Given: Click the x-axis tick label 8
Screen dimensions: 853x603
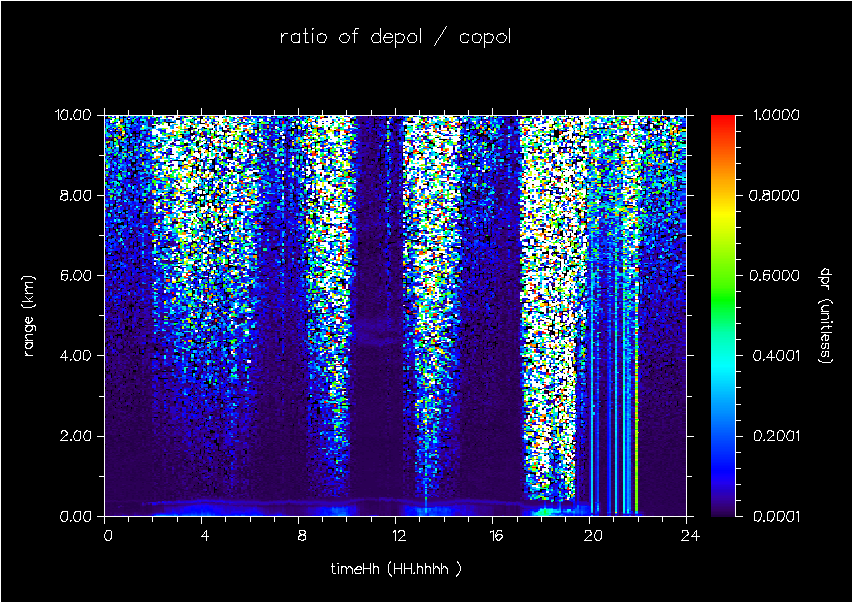Looking at the screenshot, I should click(x=302, y=536).
